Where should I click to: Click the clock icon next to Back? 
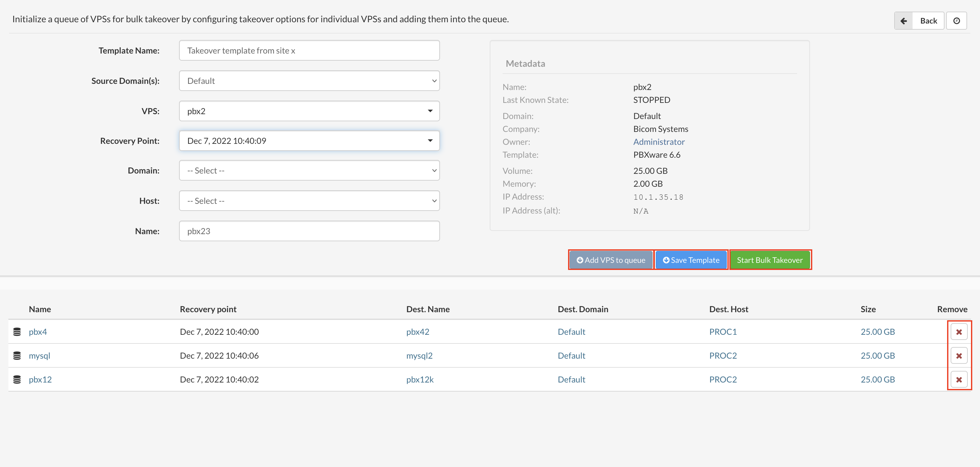point(956,21)
